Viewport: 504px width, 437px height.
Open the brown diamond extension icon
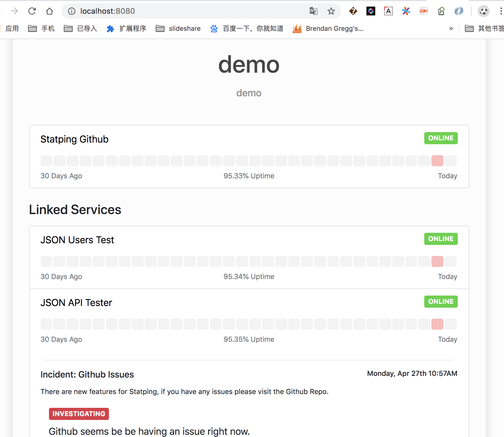coord(353,11)
